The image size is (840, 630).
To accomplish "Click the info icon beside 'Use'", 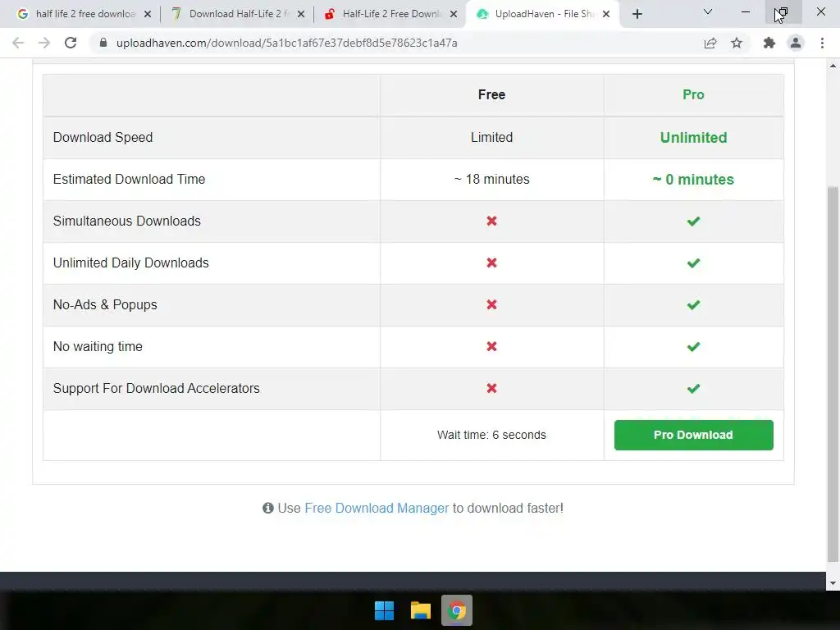I will 268,508.
